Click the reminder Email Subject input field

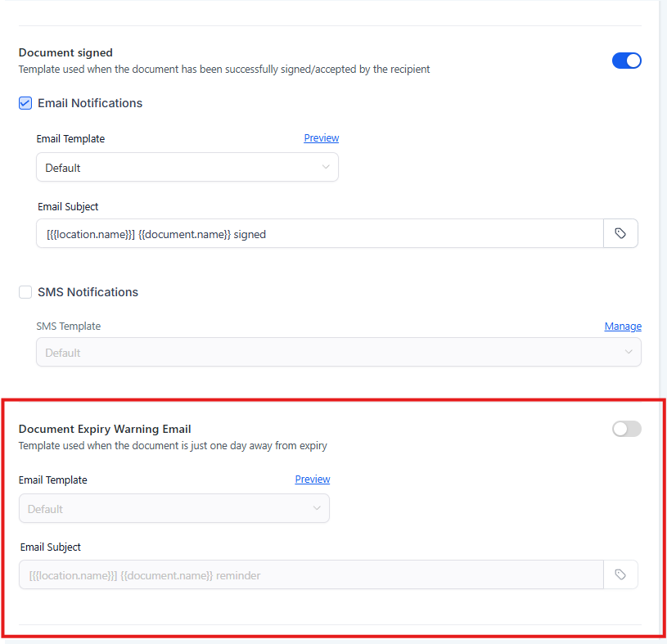point(311,575)
